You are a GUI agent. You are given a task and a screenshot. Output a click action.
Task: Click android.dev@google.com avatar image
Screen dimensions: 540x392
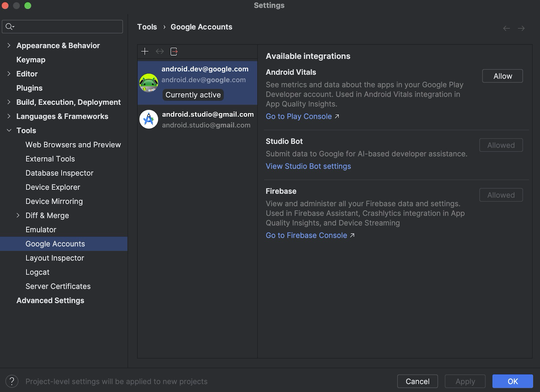click(x=149, y=83)
